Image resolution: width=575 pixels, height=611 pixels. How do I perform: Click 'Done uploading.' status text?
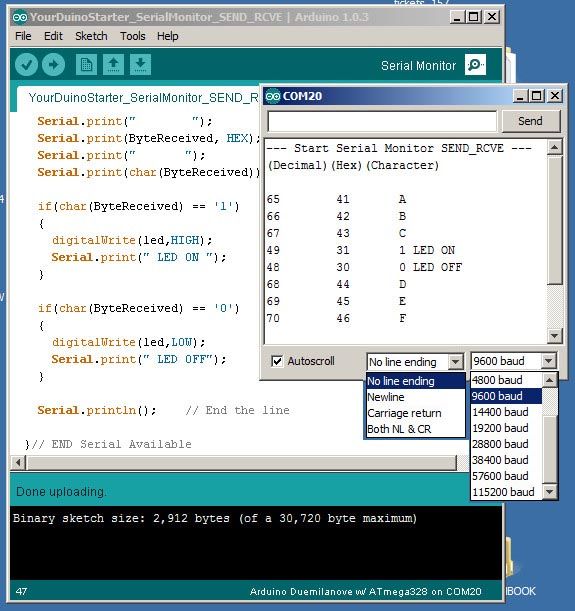(61, 492)
